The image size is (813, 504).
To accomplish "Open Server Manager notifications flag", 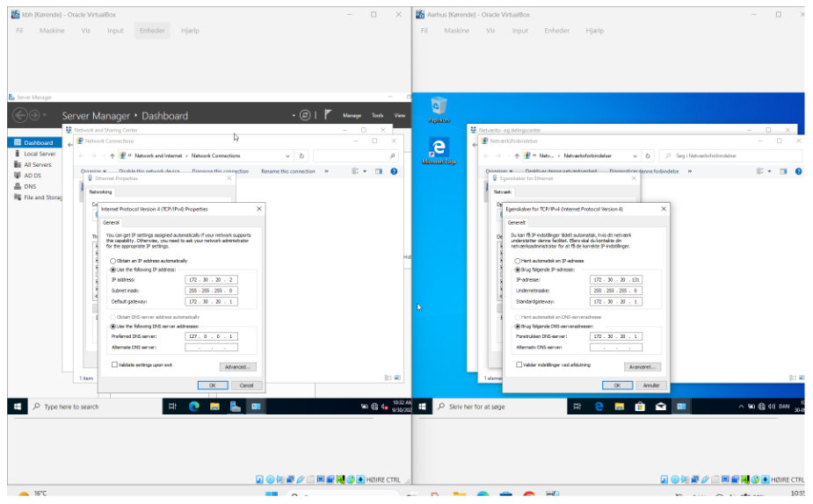I will pos(328,114).
